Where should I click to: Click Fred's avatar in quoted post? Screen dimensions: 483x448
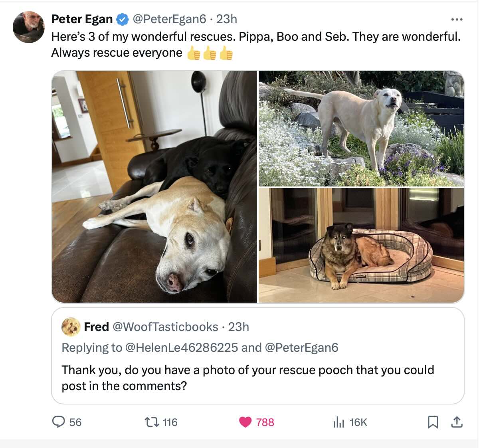pyautogui.click(x=71, y=327)
